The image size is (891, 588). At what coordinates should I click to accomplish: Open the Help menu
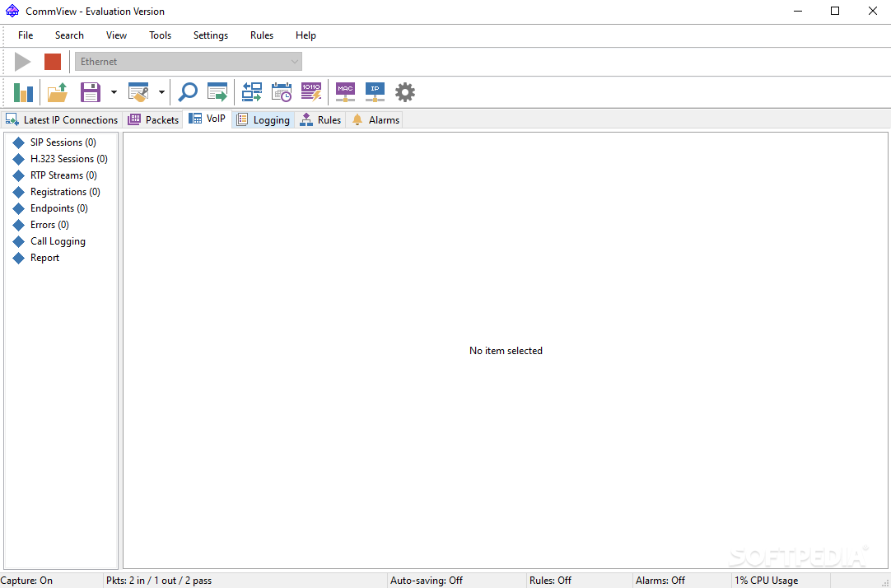pyautogui.click(x=306, y=35)
